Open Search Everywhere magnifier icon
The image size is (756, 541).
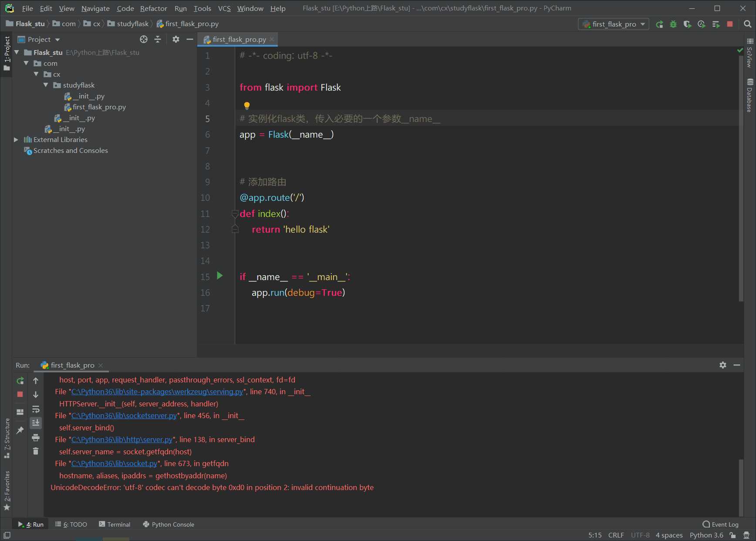(x=747, y=24)
